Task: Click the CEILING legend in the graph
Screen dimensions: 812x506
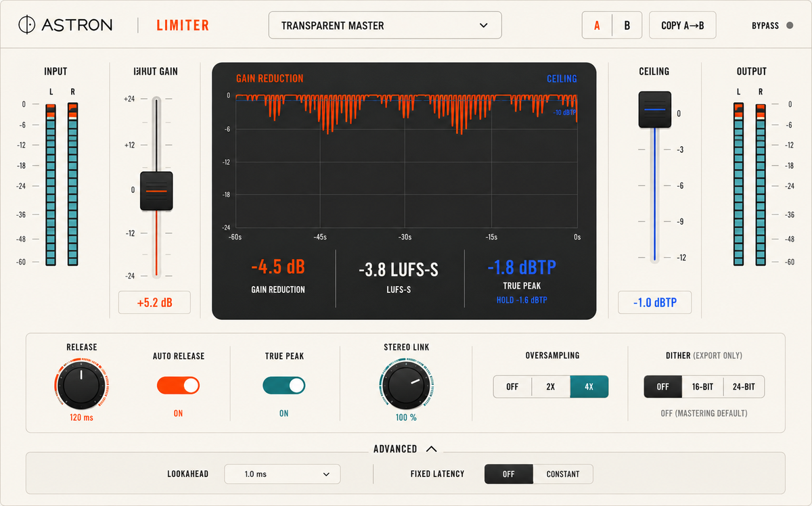Action: tap(562, 78)
